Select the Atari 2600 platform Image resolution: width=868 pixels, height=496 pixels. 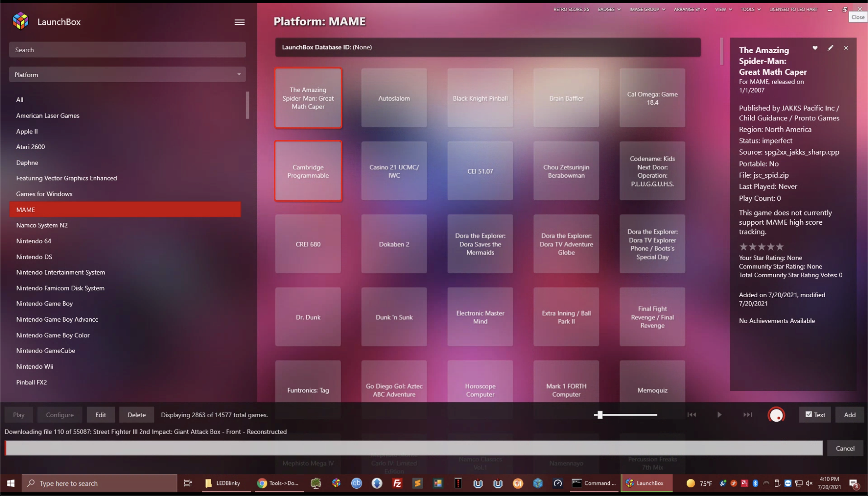pyautogui.click(x=125, y=147)
